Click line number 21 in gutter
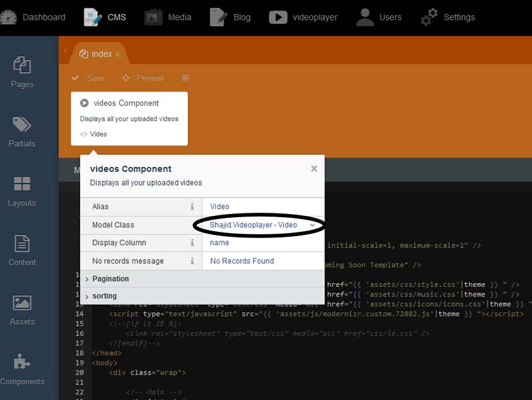 (x=79, y=382)
